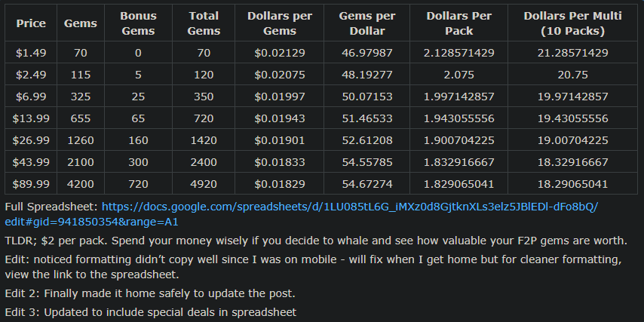
Task: Click the 'Edit 3' line of text
Action: point(150,312)
